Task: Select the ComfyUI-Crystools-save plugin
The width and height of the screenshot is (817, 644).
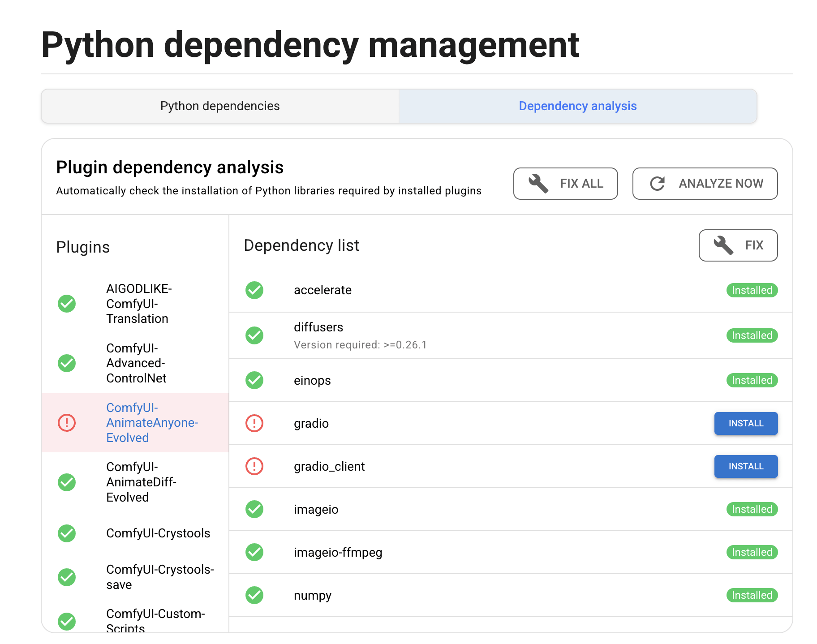Action: click(159, 577)
